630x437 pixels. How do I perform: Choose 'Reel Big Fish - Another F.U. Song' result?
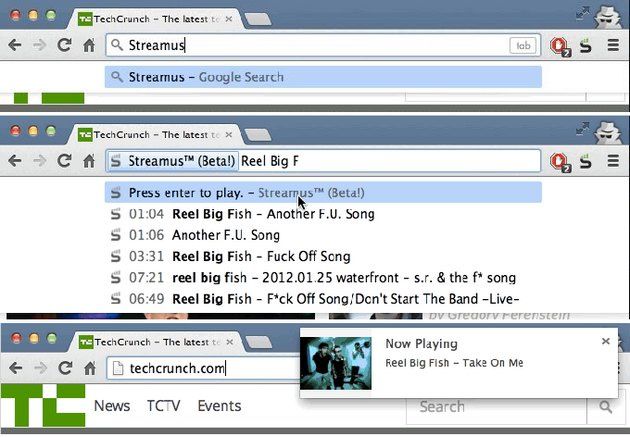323,214
